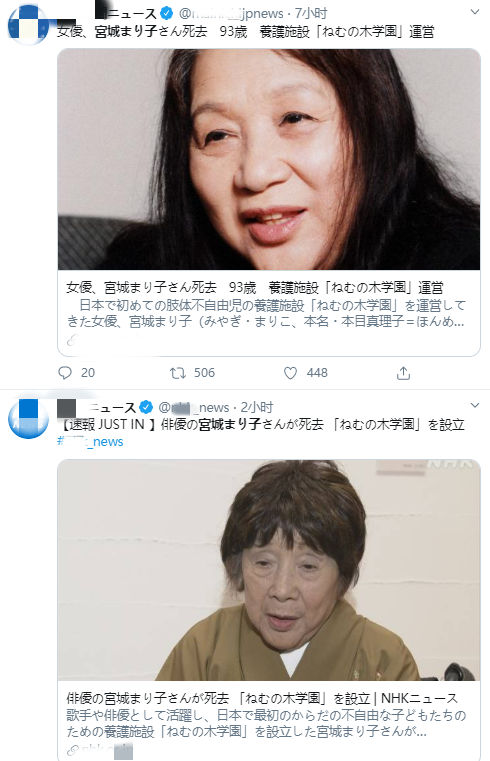Open share icon under first tweet
490x761 pixels.
pos(404,373)
